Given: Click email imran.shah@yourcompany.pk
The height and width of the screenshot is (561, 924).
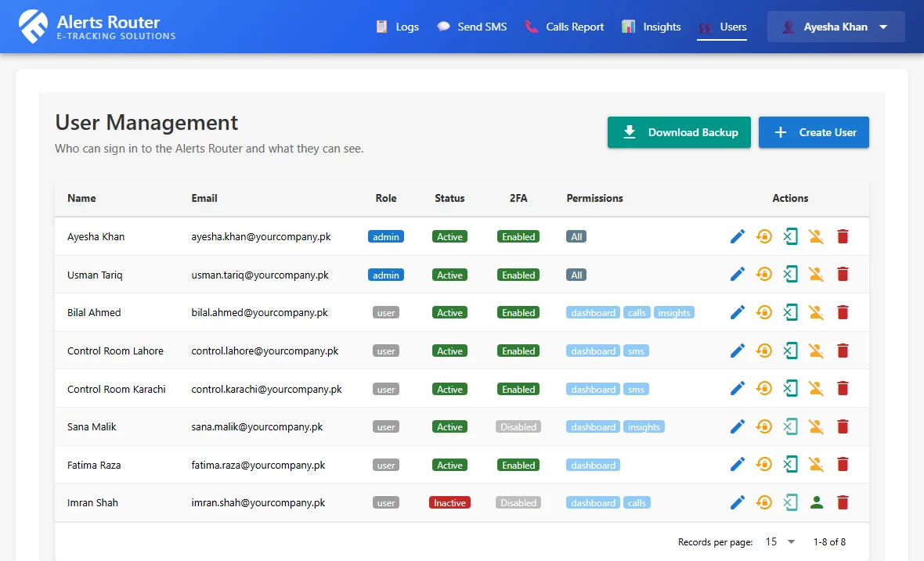Looking at the screenshot, I should coord(258,503).
